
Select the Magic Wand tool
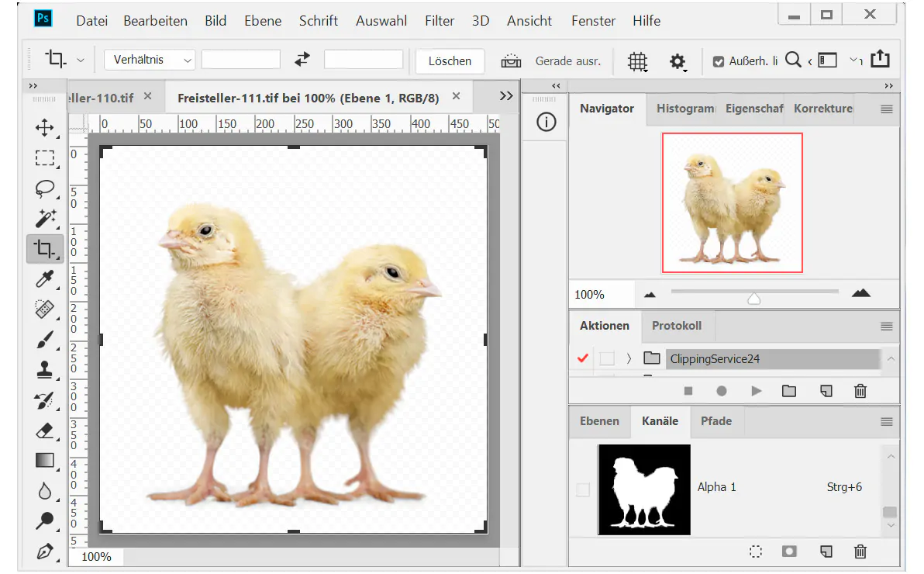(45, 219)
